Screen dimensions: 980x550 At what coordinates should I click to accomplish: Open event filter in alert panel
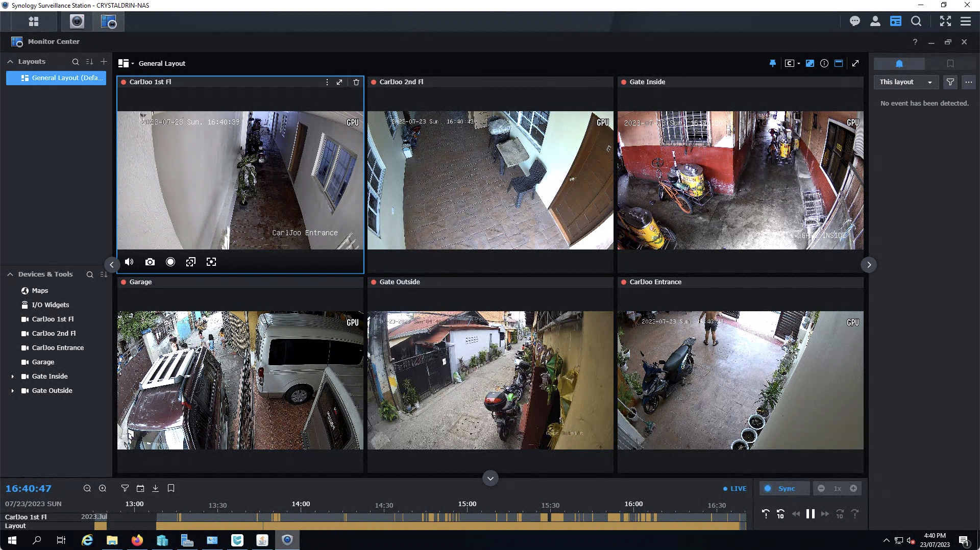coord(950,82)
